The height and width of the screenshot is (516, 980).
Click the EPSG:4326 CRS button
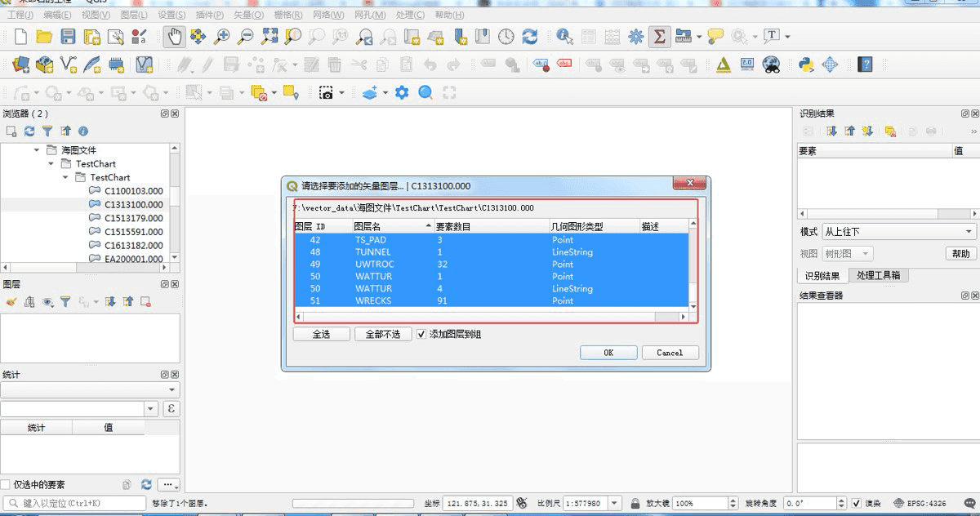[x=920, y=503]
